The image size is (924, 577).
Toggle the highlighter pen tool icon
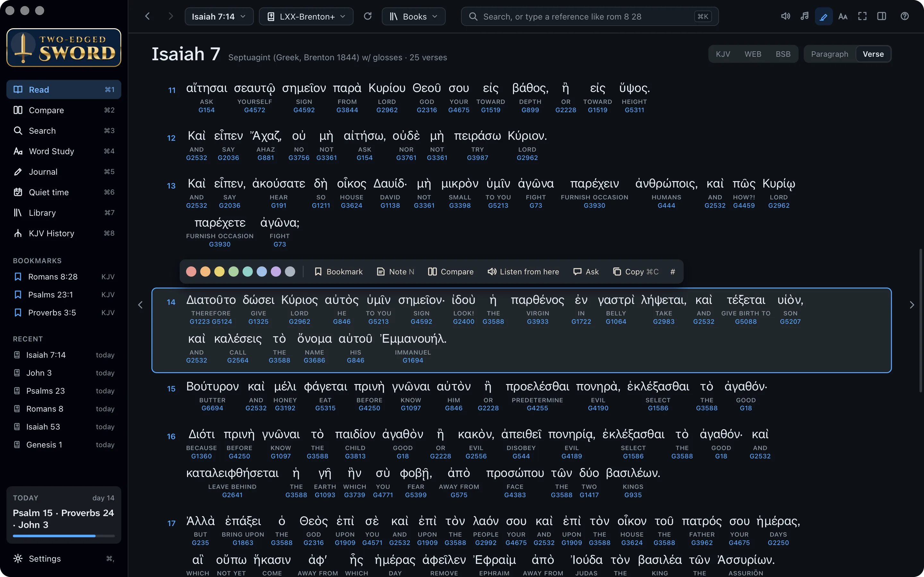point(824,16)
